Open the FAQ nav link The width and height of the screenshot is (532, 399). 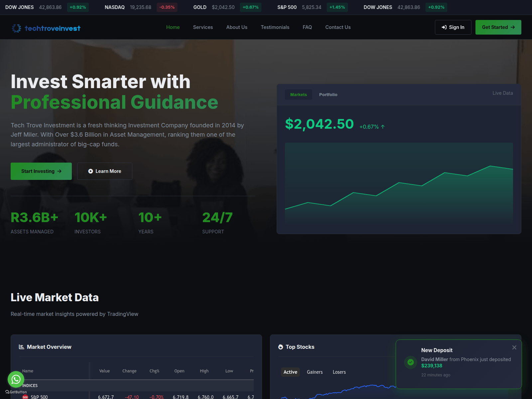[x=307, y=27]
